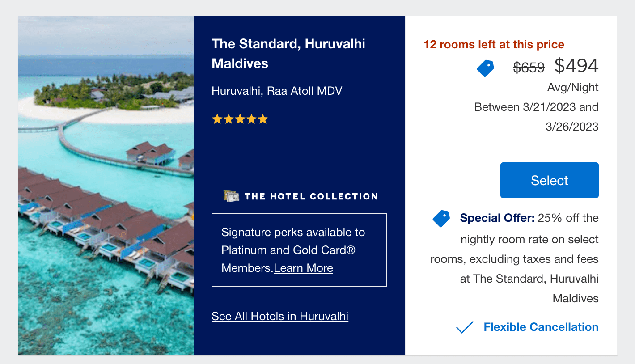Click the crossed-out $659 price
This screenshot has width=635, height=364.
(x=529, y=68)
